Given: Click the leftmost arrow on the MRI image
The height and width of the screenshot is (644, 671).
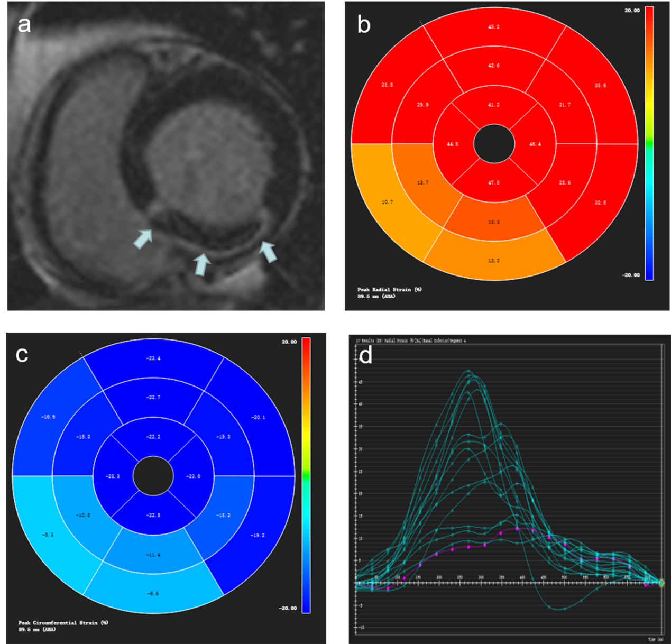Looking at the screenshot, I should [143, 238].
